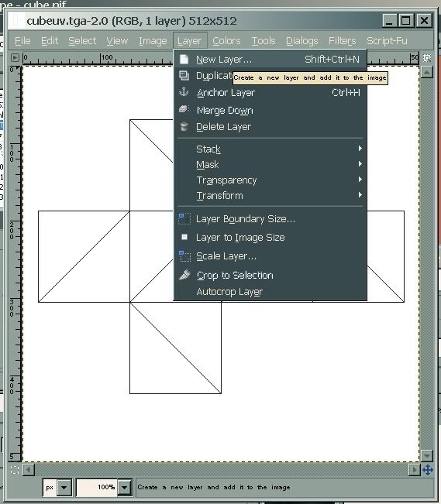Open the Filters menu
Image resolution: width=441 pixels, height=504 pixels.
point(342,41)
